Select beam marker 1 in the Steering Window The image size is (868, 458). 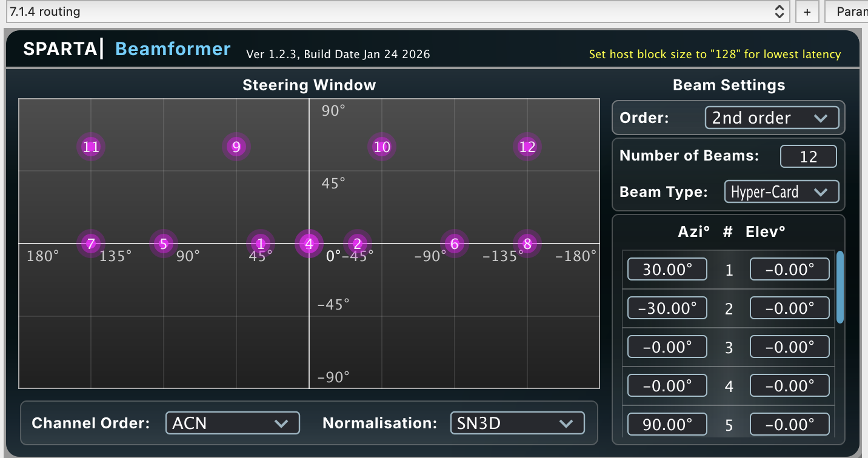pyautogui.click(x=261, y=244)
